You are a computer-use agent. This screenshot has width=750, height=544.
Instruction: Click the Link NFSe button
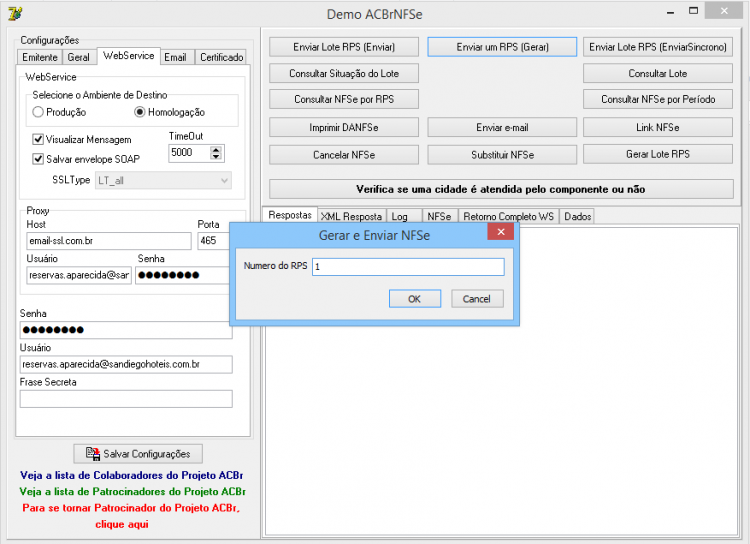coord(658,127)
